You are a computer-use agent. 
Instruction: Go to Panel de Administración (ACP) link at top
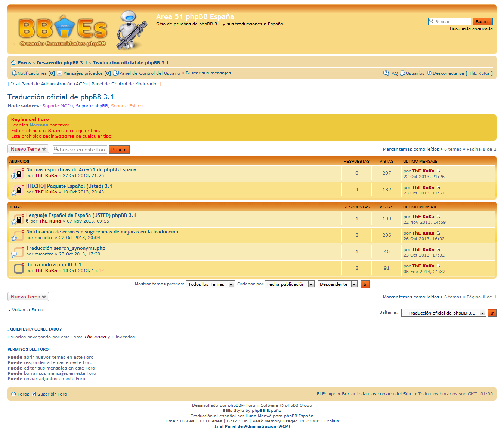point(49,84)
